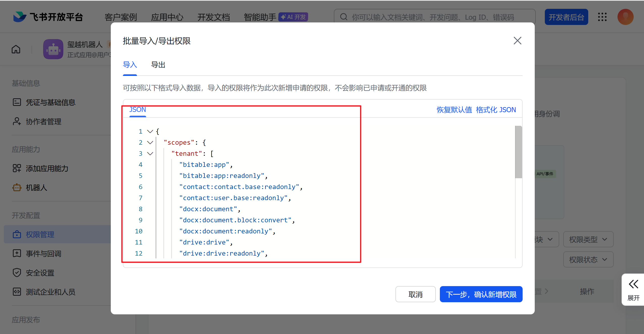Open 权限管理 sidebar item
The width and height of the screenshot is (644, 334).
(58, 234)
